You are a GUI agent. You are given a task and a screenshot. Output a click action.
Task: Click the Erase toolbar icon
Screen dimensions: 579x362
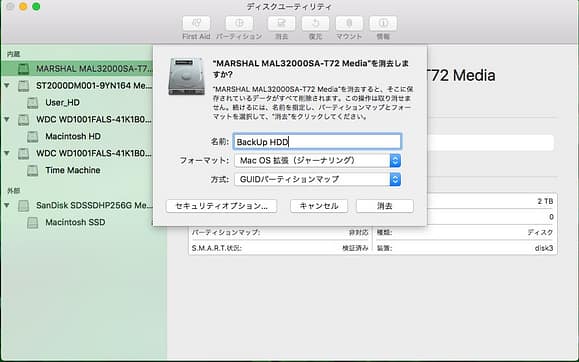281,23
